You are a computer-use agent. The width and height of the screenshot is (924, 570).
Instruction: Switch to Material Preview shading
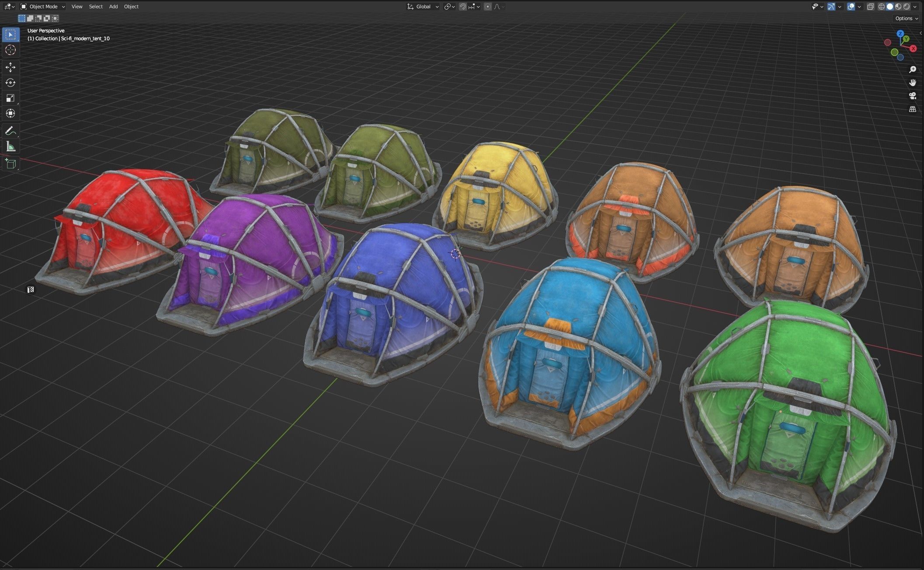[x=898, y=7]
